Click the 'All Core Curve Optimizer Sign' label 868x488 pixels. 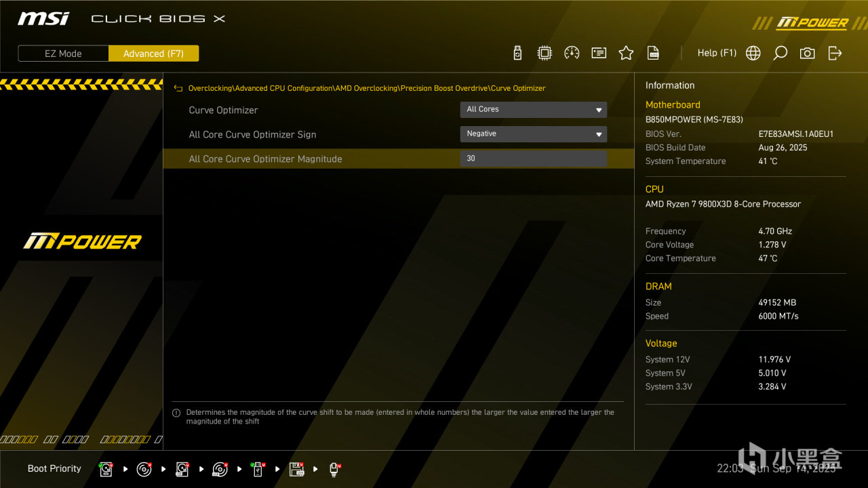(x=252, y=134)
